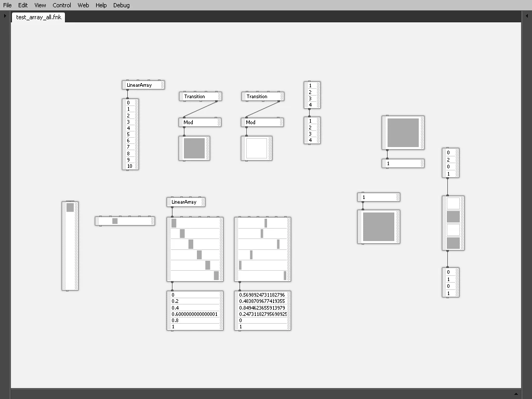Toggle the white square below right Mod node
The image size is (532, 399).
(257, 148)
